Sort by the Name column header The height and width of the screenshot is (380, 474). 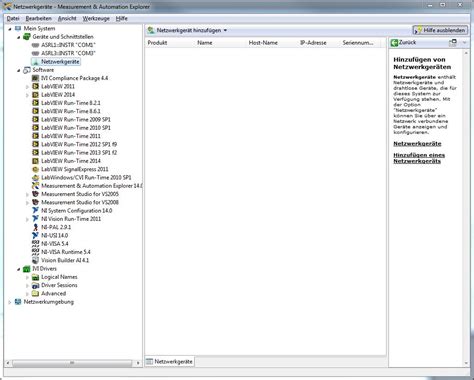[x=220, y=43]
